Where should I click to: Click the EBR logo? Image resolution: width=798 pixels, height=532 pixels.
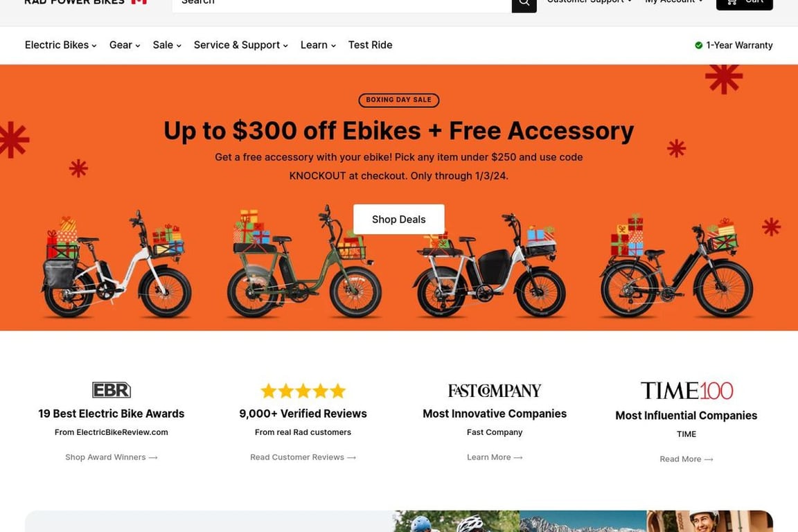(x=112, y=390)
